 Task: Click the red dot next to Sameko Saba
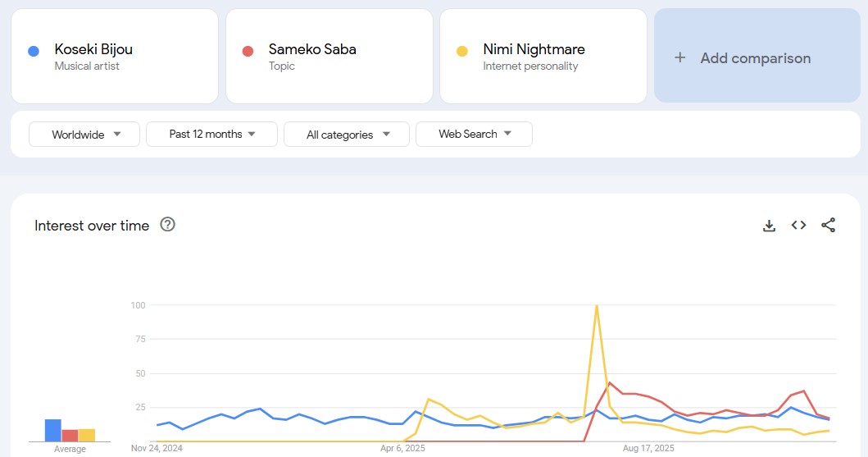(x=248, y=52)
